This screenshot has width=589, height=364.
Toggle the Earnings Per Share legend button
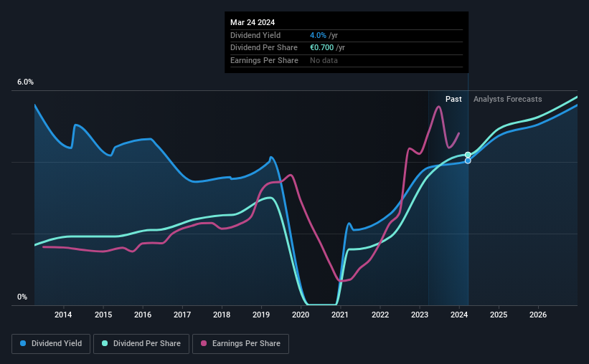(x=240, y=344)
